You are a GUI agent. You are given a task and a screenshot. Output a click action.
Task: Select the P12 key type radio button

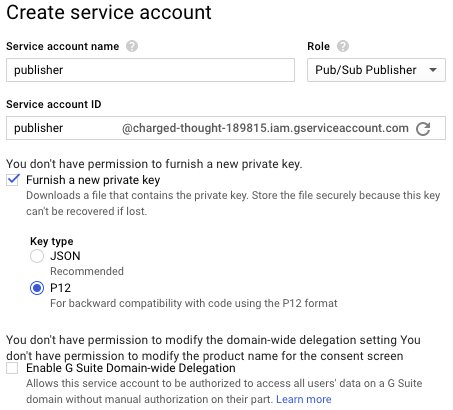point(37,288)
